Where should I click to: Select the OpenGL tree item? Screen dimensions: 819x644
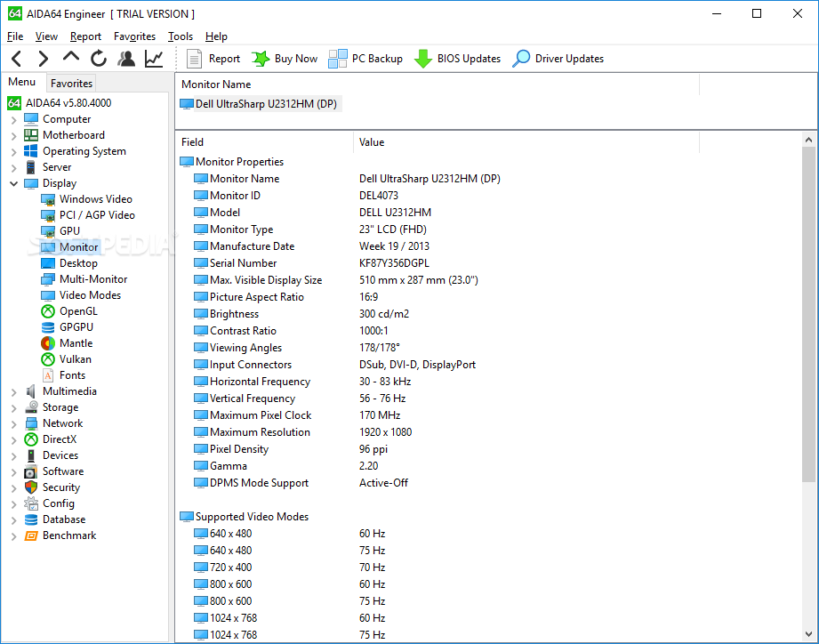[x=69, y=311]
